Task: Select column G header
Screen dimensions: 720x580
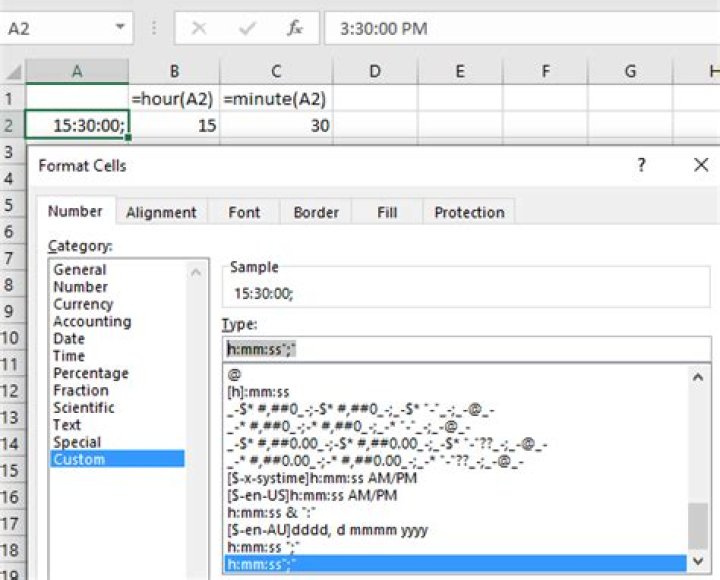Action: pyautogui.click(x=630, y=71)
